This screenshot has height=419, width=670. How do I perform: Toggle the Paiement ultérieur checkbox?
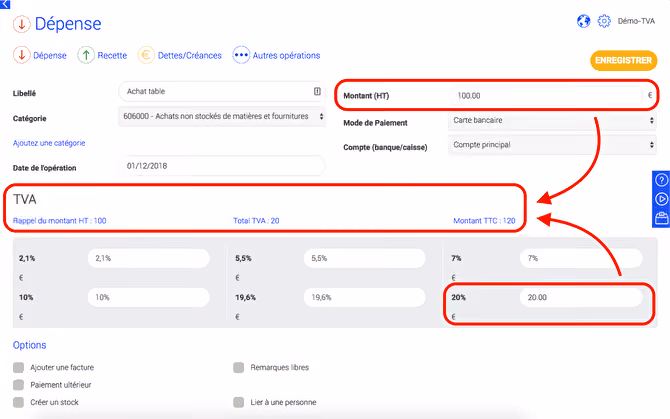tap(18, 385)
